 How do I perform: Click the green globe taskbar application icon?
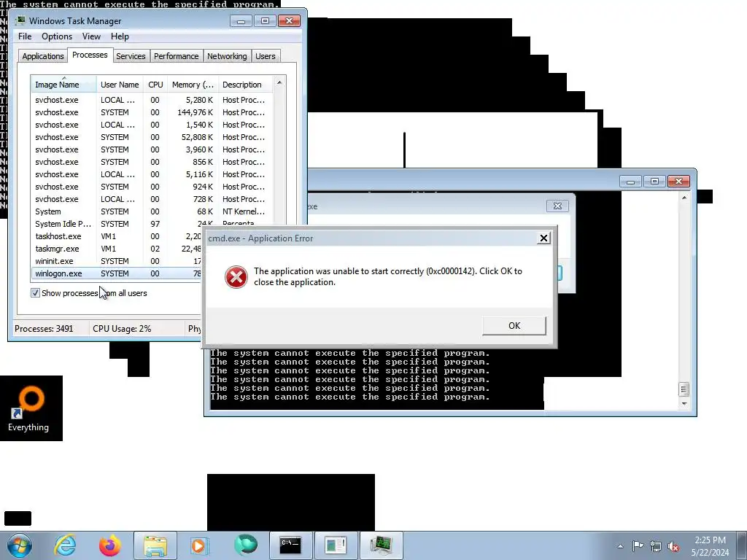point(246,545)
